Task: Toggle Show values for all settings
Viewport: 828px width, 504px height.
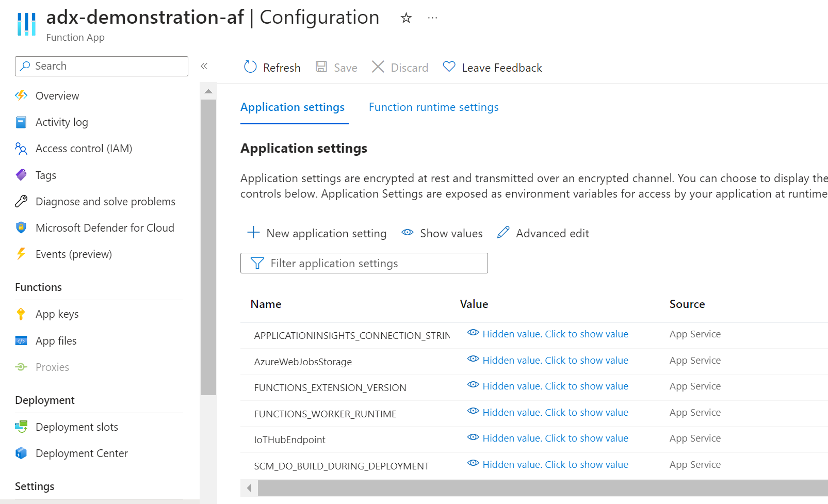Action: click(x=442, y=233)
